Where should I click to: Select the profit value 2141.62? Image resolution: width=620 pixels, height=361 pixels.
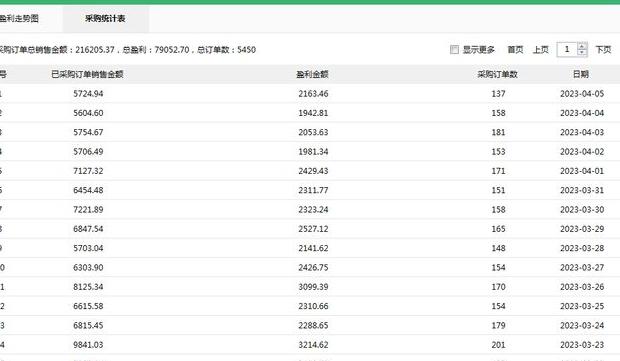pos(313,249)
